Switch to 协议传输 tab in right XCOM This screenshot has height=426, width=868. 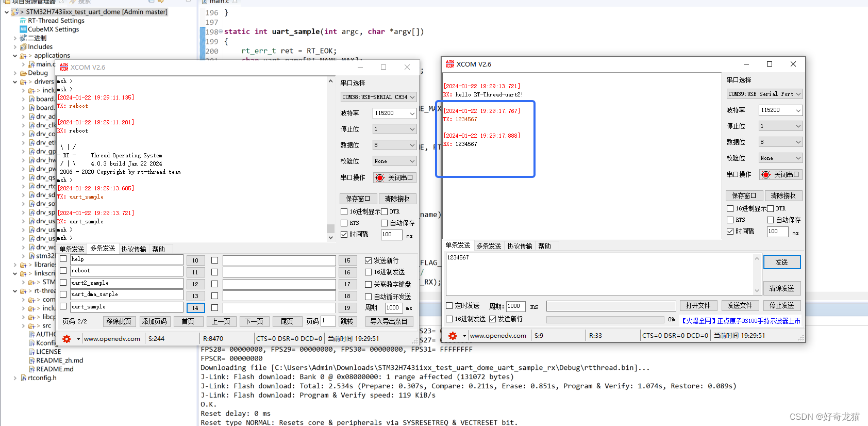coord(520,246)
